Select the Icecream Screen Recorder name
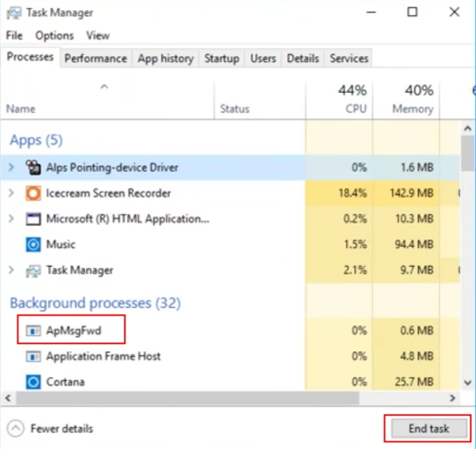Screen dimensions: 476x449 coord(108,193)
